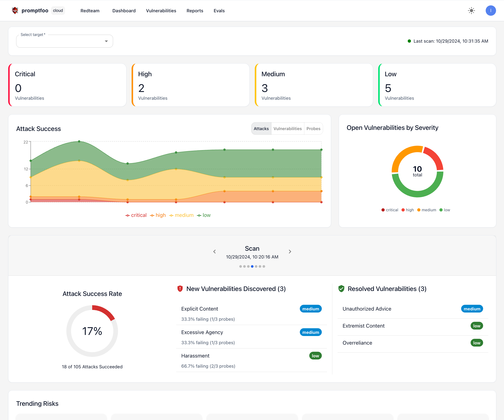Switch chart to Vulnerabilities view
The width and height of the screenshot is (504, 420).
(x=288, y=128)
